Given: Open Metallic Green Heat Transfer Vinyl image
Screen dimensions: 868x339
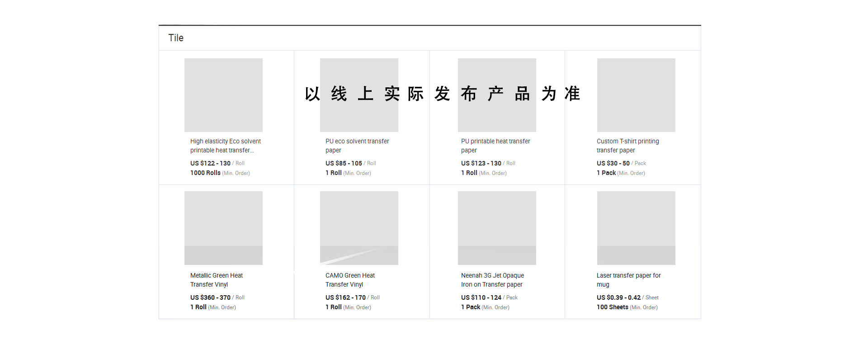Looking at the screenshot, I should (x=223, y=228).
